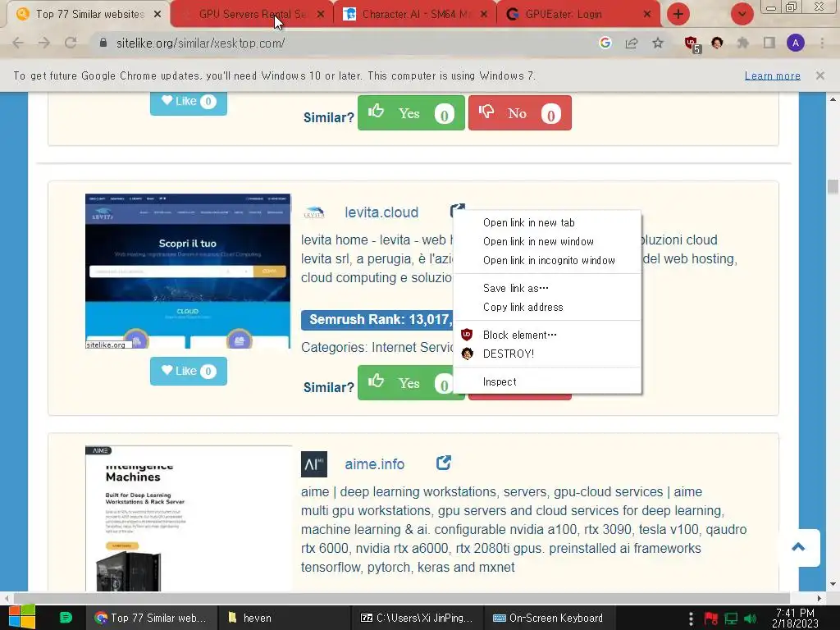
Task: Click the horizontal scrollbar thumb
Action: coord(402,598)
